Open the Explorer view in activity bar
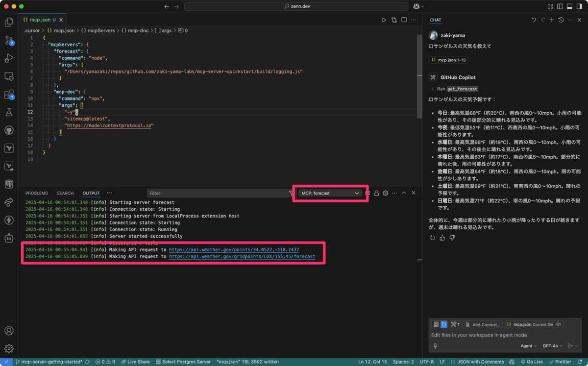588x366 pixels. [x=9, y=22]
